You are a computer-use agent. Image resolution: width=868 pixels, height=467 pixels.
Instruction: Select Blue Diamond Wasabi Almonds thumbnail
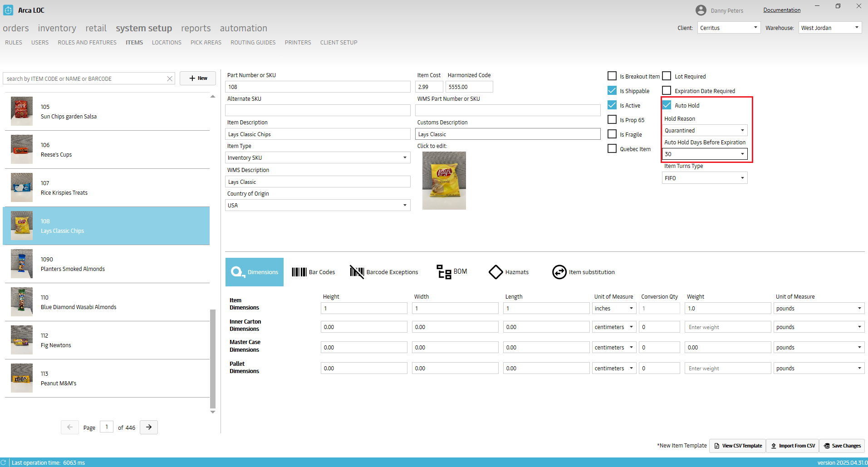point(22,302)
